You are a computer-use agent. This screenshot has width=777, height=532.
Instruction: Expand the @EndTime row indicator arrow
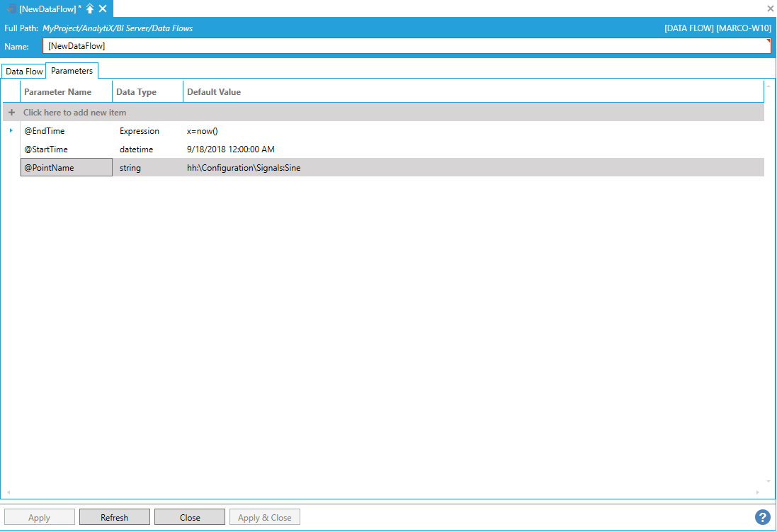(11, 130)
